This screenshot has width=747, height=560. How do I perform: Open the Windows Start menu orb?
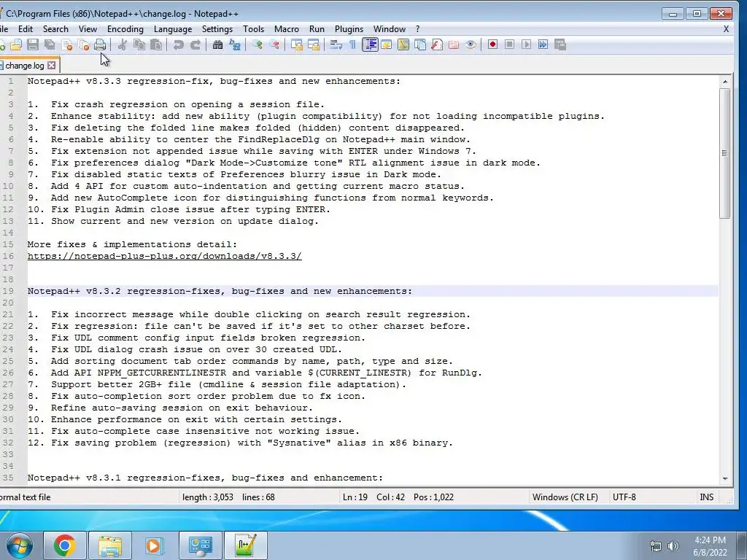[20, 545]
